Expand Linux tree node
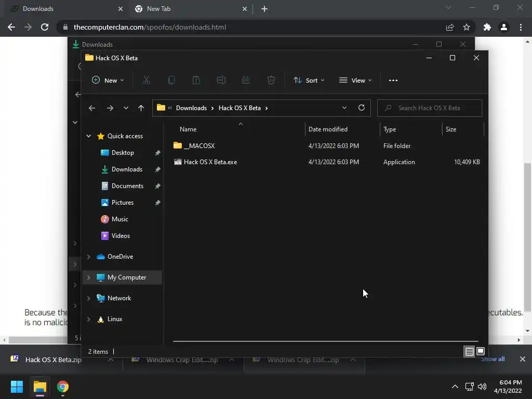532x399 pixels. point(88,320)
